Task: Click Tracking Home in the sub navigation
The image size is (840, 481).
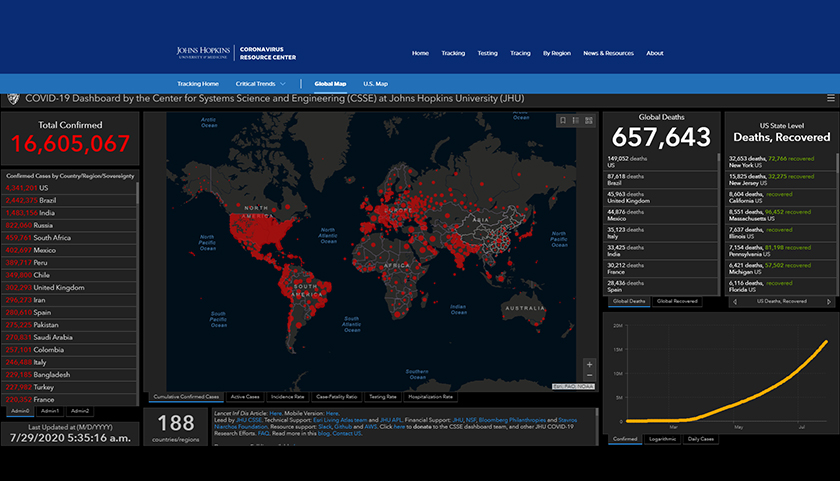Action: (x=198, y=84)
